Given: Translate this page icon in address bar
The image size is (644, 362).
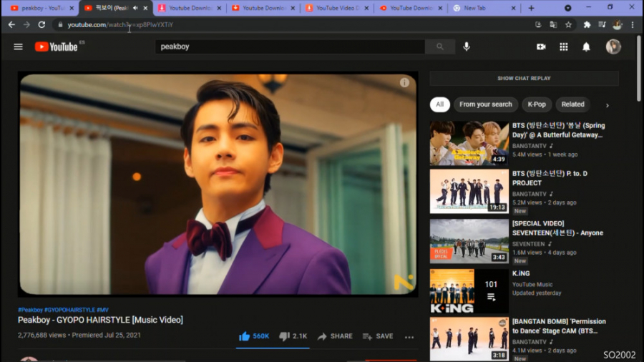Looking at the screenshot, I should pyautogui.click(x=553, y=24).
